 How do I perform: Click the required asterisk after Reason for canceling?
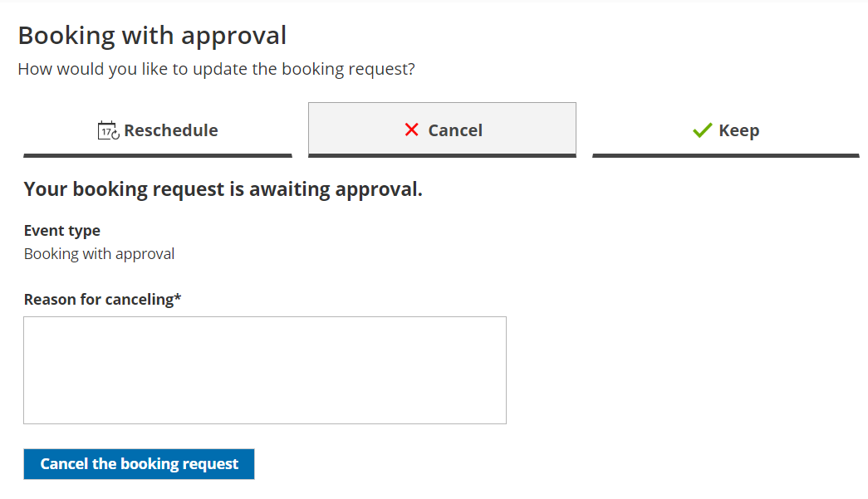178,299
